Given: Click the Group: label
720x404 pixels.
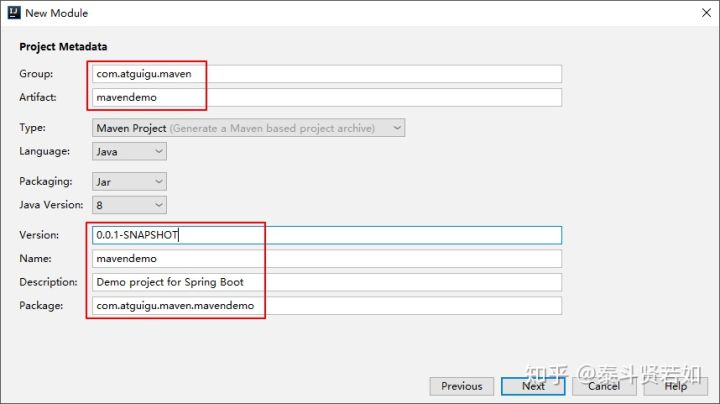Looking at the screenshot, I should coord(36,74).
